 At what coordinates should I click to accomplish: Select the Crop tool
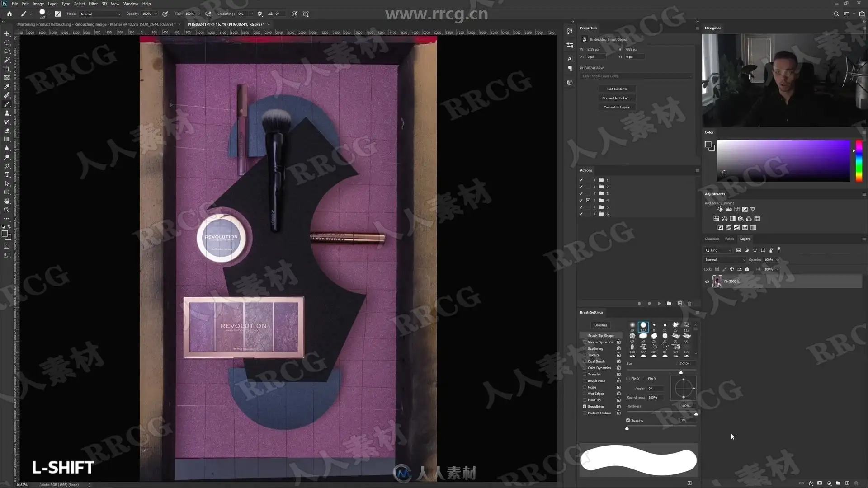(x=7, y=69)
